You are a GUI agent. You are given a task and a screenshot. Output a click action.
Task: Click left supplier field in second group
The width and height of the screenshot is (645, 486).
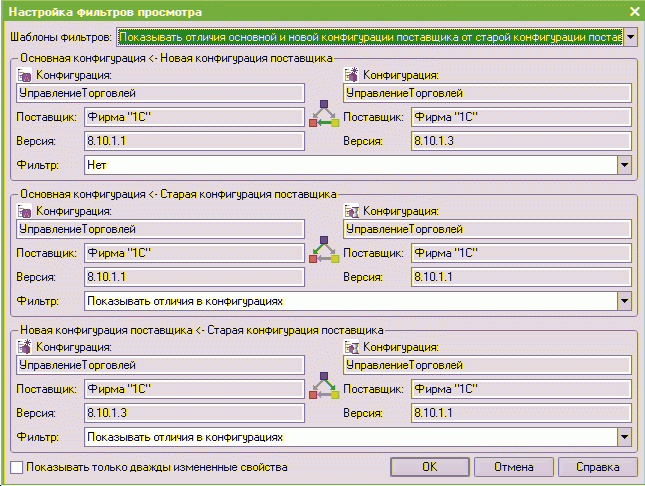[194, 253]
